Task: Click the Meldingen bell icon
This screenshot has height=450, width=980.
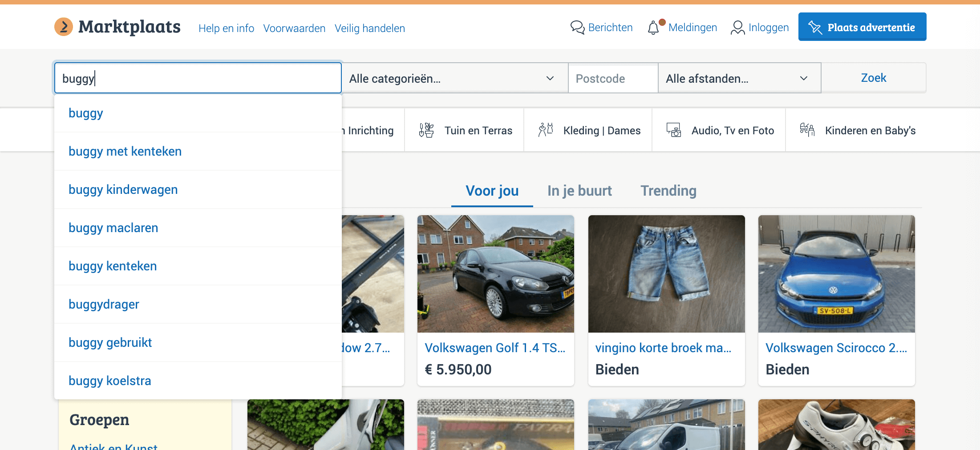Action: [x=653, y=28]
